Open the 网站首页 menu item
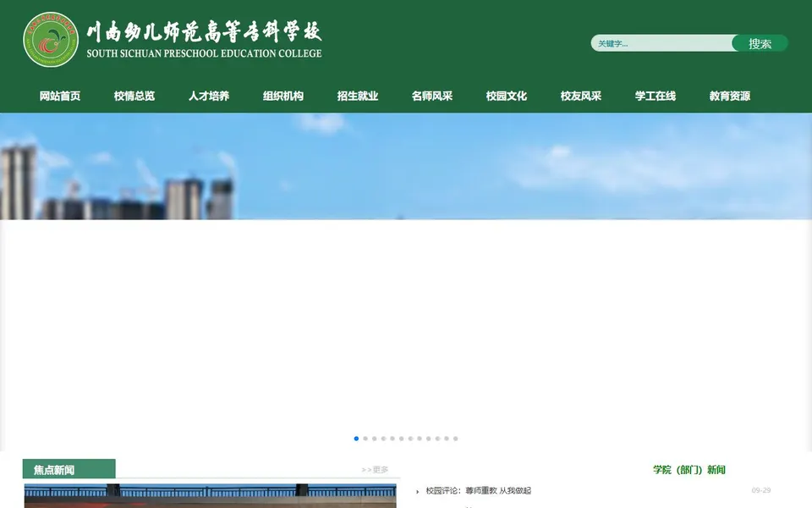This screenshot has height=508, width=812. (x=60, y=96)
